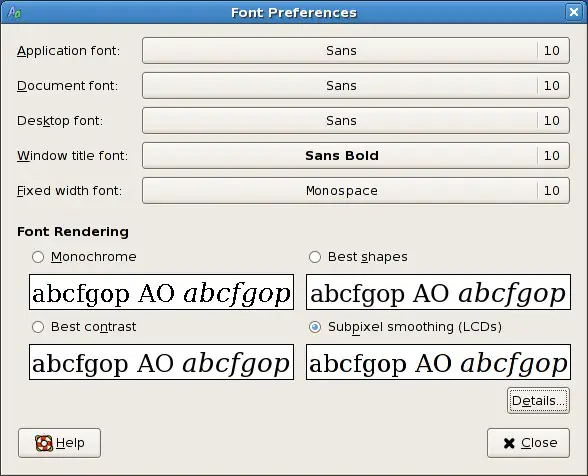The width and height of the screenshot is (588, 476).
Task: Change the Window title font Sans Bold
Action: (x=356, y=155)
